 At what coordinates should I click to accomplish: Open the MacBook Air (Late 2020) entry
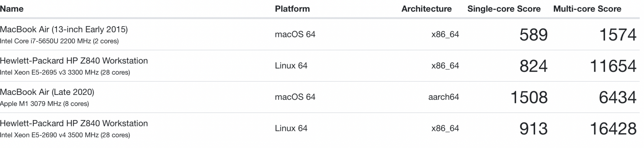tap(47, 92)
